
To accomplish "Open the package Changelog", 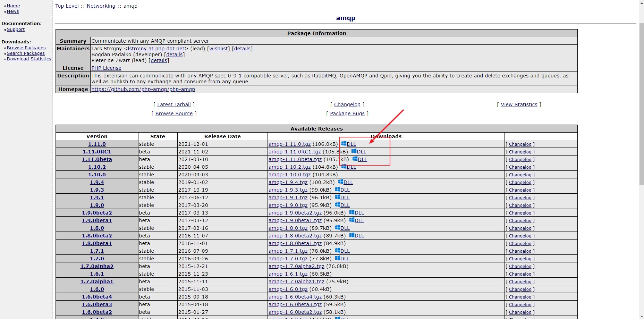I will tap(347, 104).
